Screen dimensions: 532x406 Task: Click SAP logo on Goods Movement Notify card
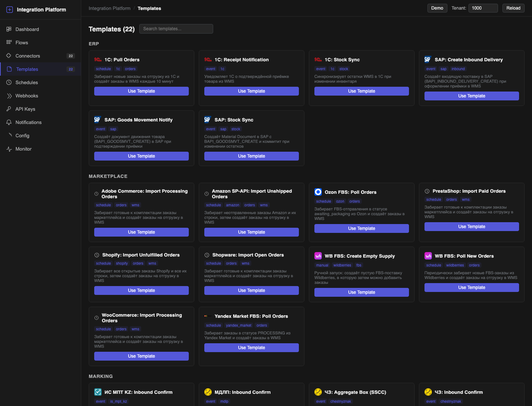(98, 120)
